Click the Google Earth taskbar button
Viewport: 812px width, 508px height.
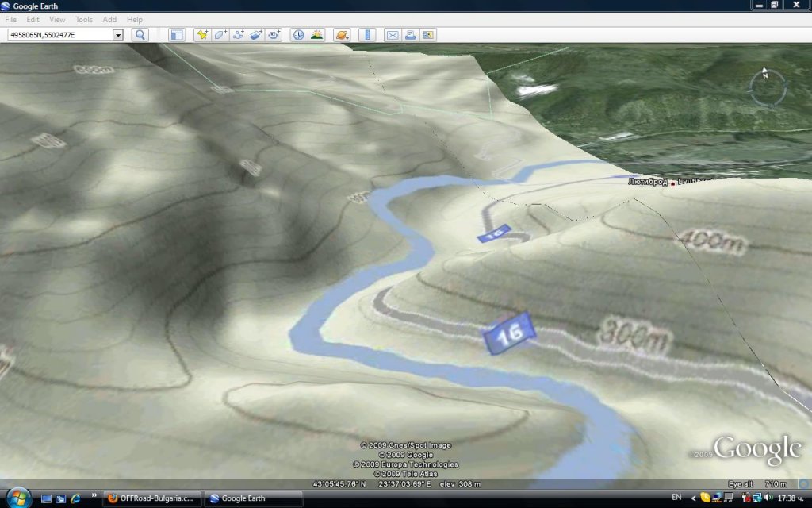tap(253, 498)
